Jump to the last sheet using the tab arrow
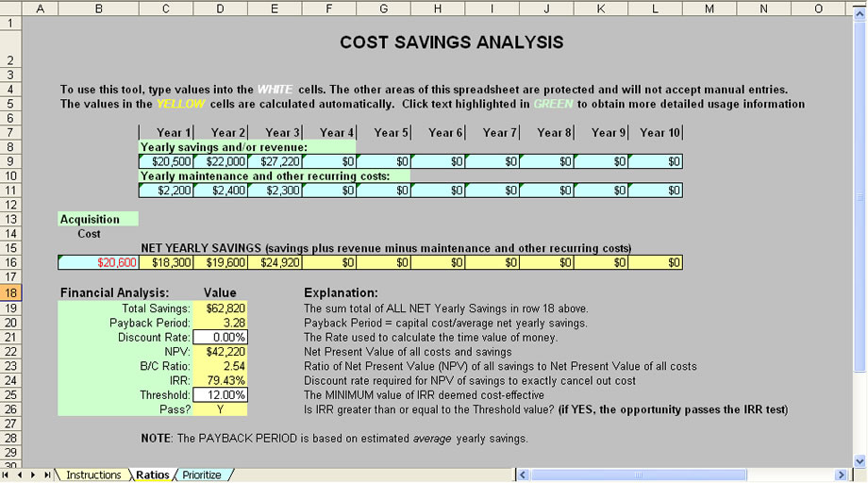 48,475
